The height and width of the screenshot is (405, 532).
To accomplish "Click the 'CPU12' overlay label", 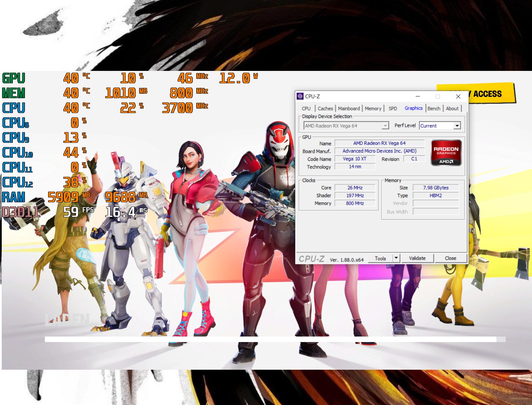I will 18,182.
